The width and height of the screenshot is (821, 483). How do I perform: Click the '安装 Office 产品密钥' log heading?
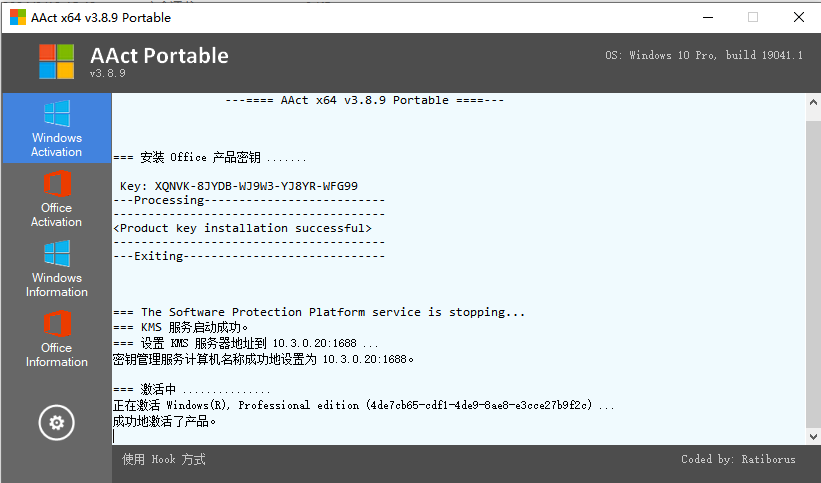click(209, 157)
